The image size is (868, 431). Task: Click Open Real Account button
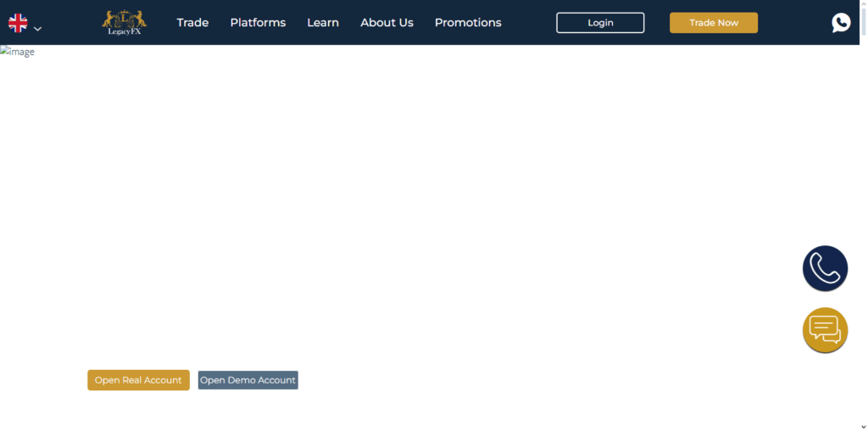(138, 380)
